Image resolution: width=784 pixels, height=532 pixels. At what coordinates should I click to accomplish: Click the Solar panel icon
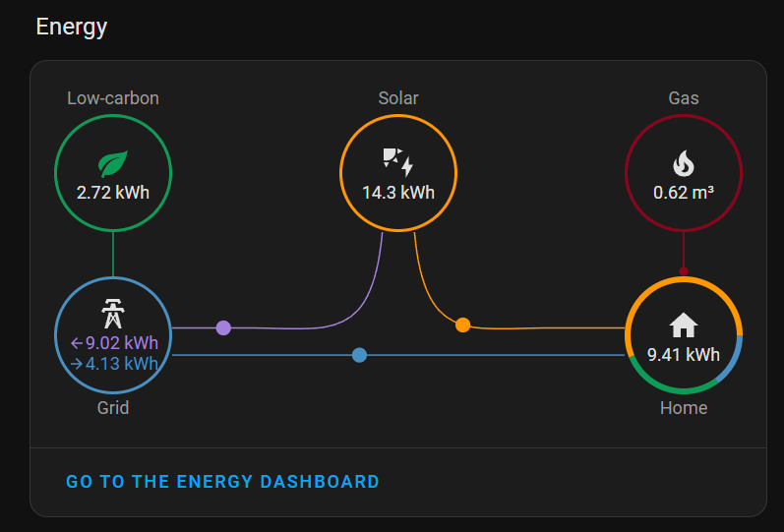pyautogui.click(x=397, y=162)
